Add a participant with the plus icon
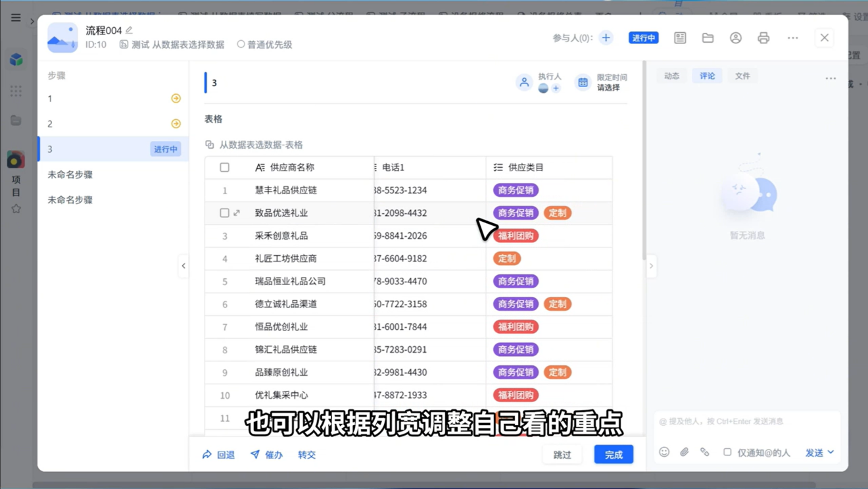Image resolution: width=868 pixels, height=489 pixels. (606, 38)
